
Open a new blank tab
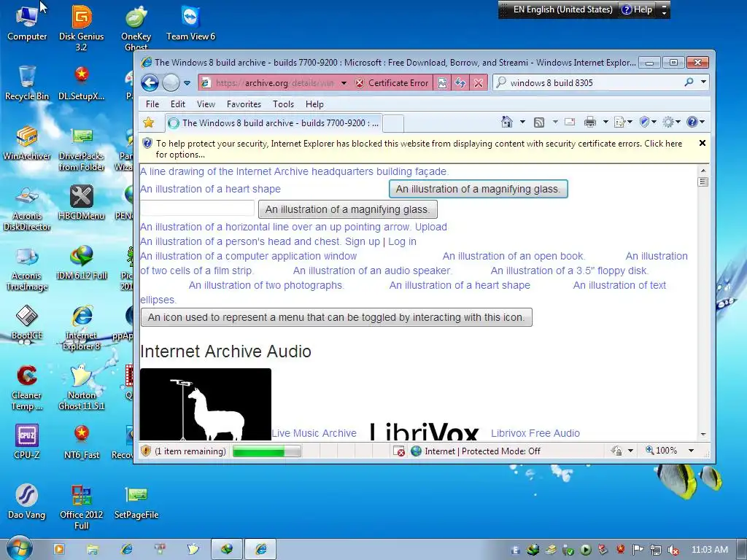[393, 123]
